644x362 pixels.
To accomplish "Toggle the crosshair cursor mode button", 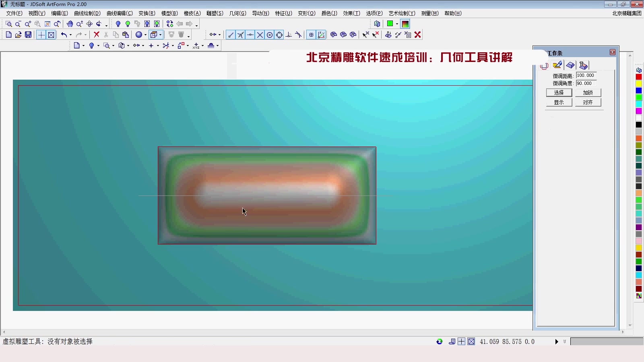I will [42, 35].
